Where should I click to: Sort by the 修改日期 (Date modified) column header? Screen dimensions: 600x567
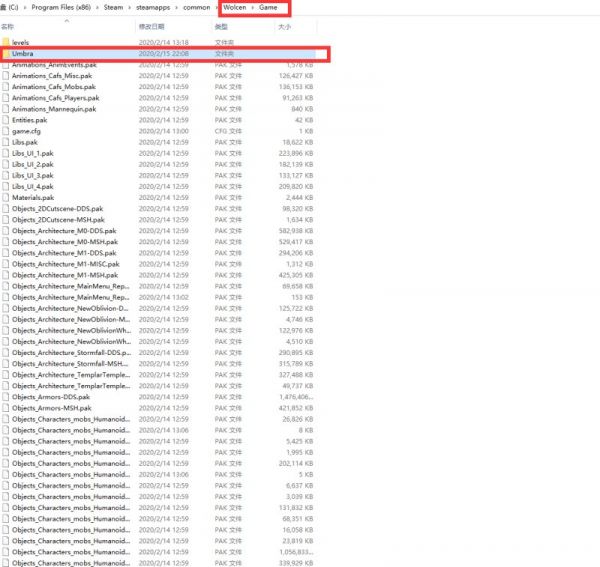pos(152,27)
